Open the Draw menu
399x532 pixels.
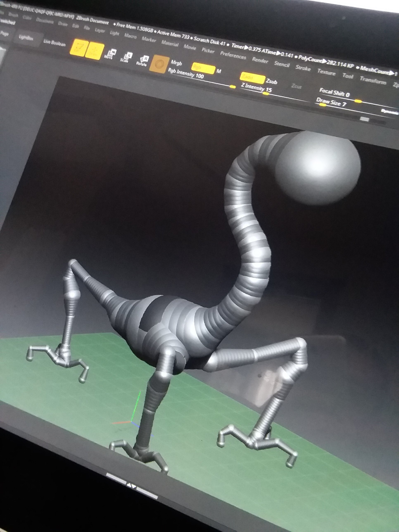click(x=63, y=24)
